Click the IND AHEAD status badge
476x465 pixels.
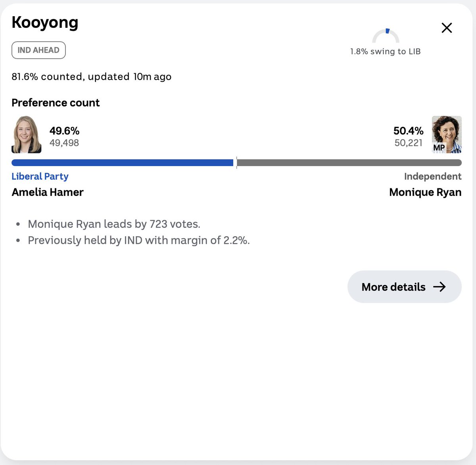pyautogui.click(x=38, y=50)
